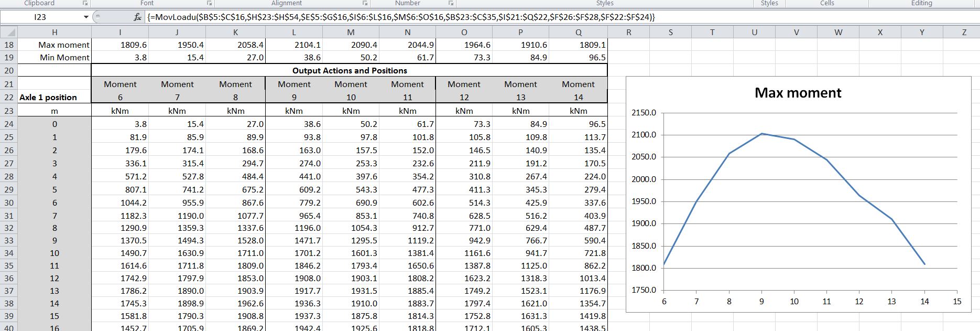This screenshot has height=331, width=980.
Task: Click the Max moment chart title
Action: 798,93
